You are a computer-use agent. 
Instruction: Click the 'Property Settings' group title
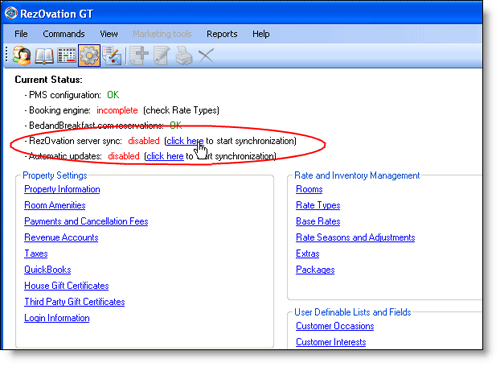tap(55, 175)
